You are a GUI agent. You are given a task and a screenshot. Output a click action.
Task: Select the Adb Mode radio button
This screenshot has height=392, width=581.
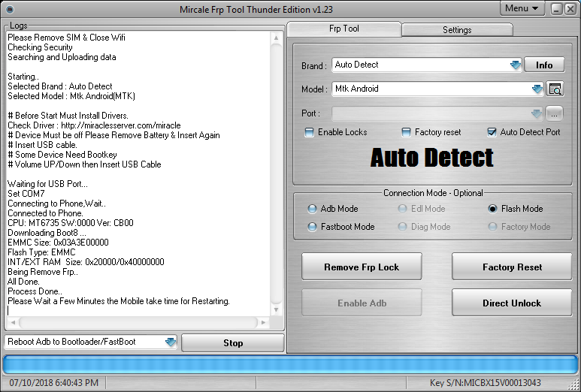[312, 209]
